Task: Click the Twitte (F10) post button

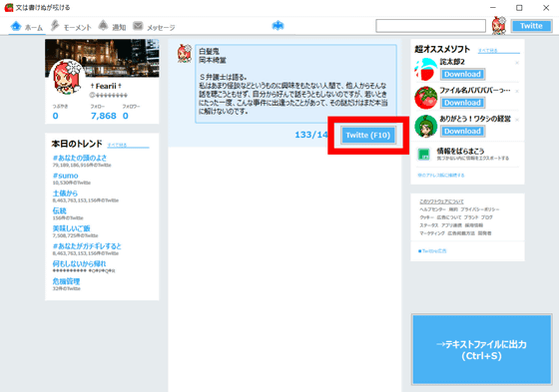Action: click(x=368, y=135)
